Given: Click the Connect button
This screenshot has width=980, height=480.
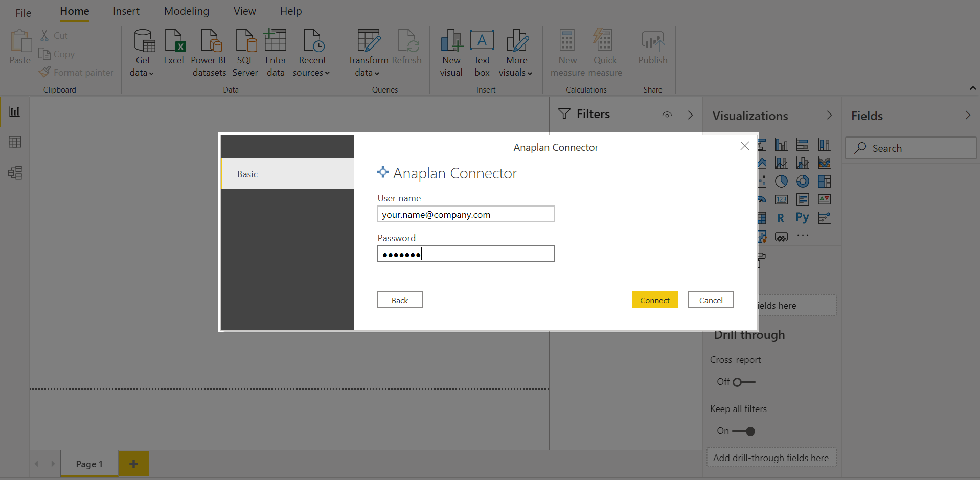Looking at the screenshot, I should click(x=655, y=300).
